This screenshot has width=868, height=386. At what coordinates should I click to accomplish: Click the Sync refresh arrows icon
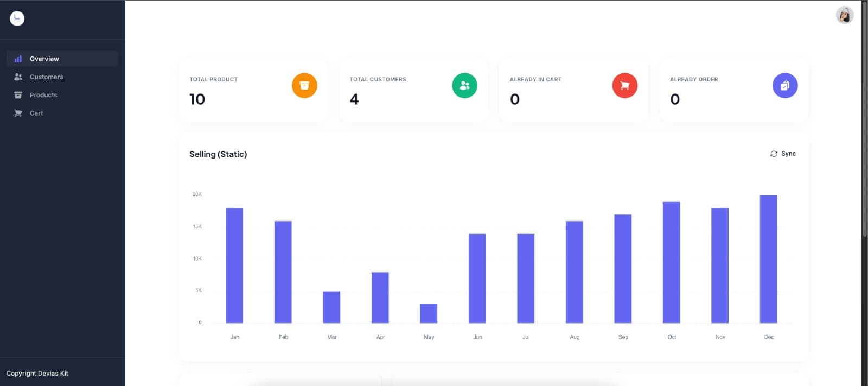[774, 154]
